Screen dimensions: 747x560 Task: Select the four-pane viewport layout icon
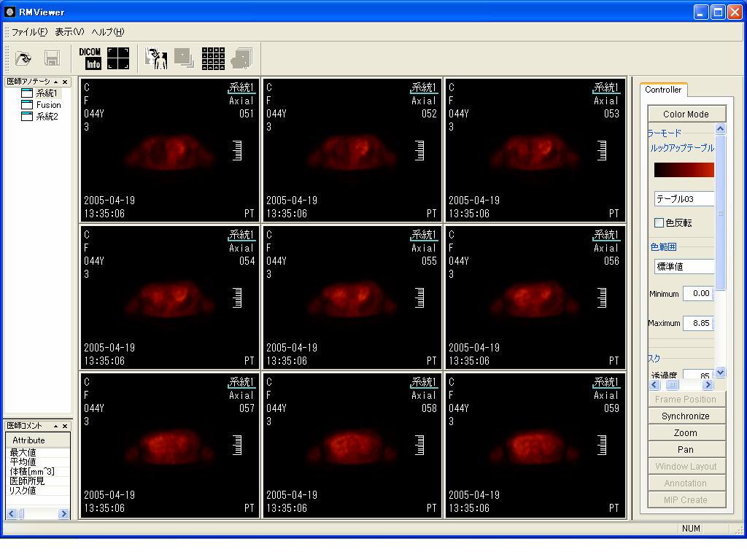(118, 58)
